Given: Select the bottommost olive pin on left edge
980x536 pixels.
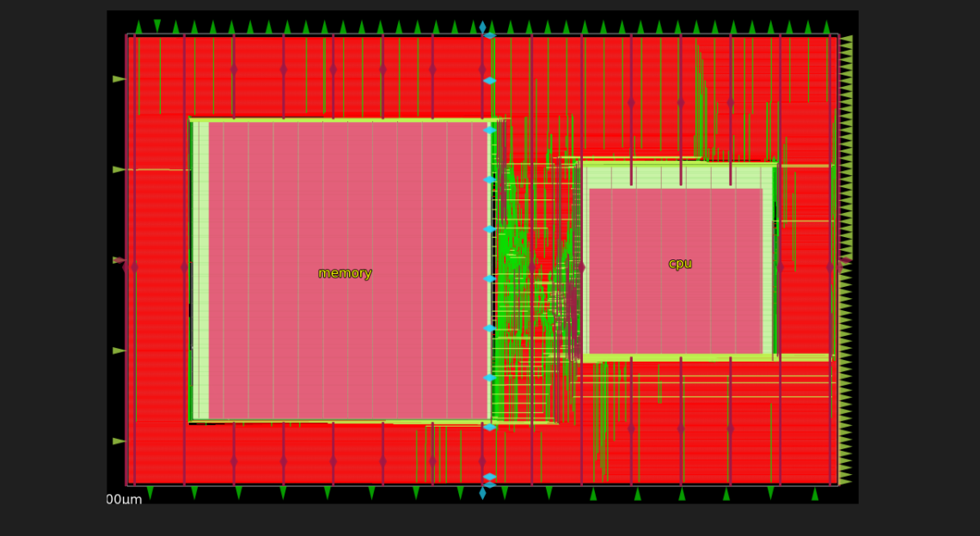Looking at the screenshot, I should click(119, 442).
